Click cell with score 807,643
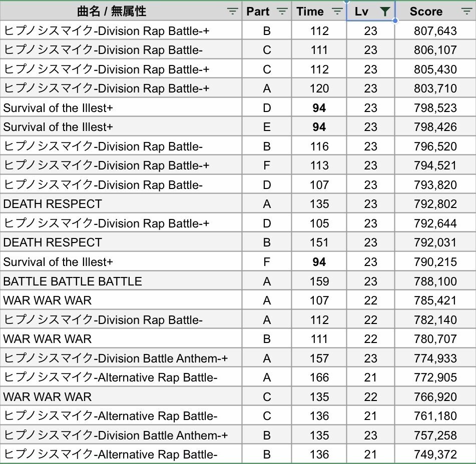The image size is (476, 464). click(x=435, y=30)
